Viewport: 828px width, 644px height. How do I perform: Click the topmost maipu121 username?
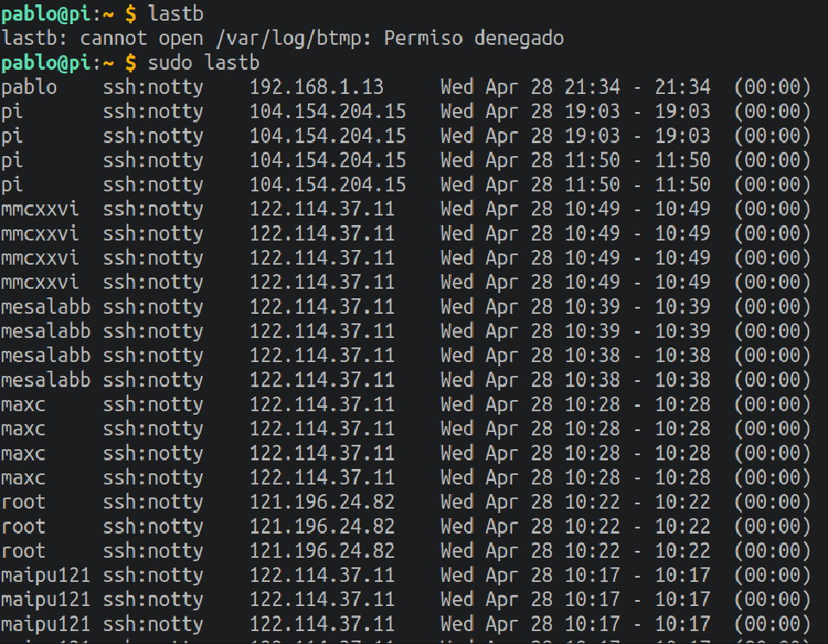pos(45,574)
